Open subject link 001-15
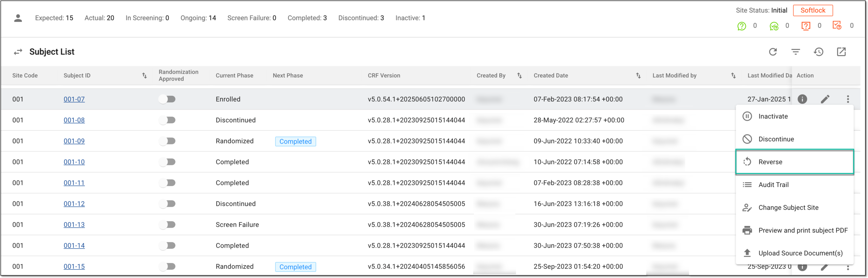The height and width of the screenshot is (278, 868). tap(74, 267)
